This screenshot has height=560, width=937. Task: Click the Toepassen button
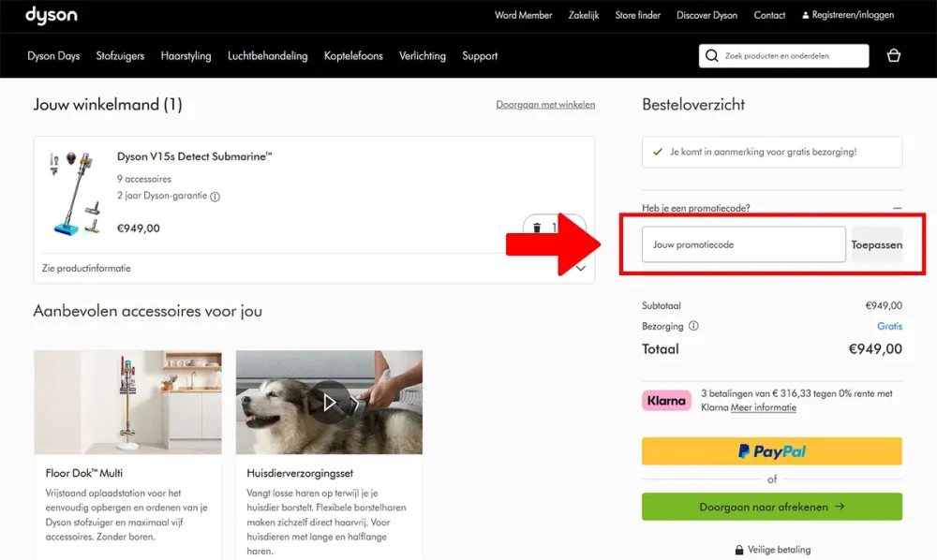pyautogui.click(x=876, y=245)
